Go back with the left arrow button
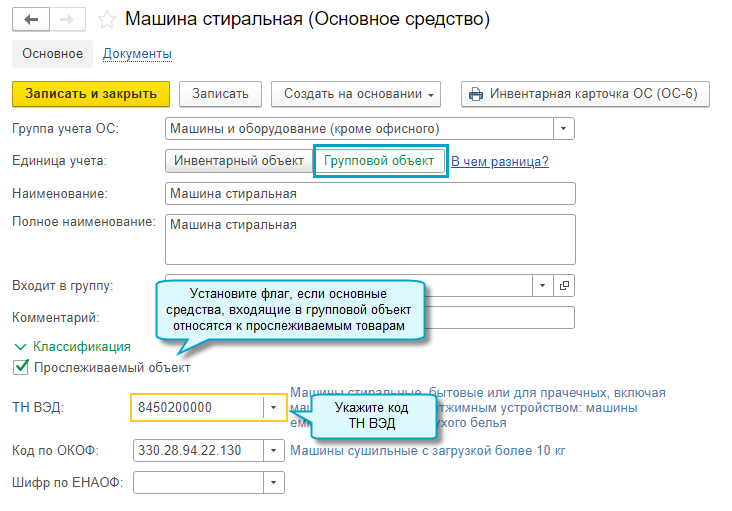732x511 pixels. (31, 20)
